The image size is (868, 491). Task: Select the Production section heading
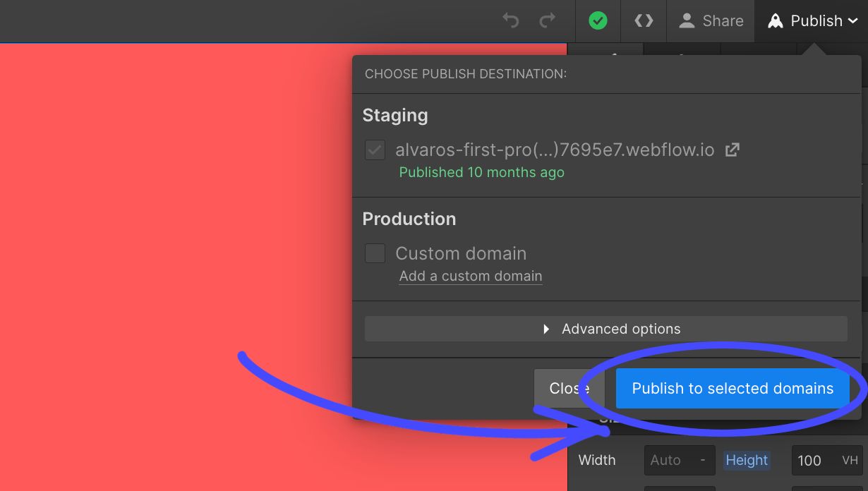(x=409, y=219)
